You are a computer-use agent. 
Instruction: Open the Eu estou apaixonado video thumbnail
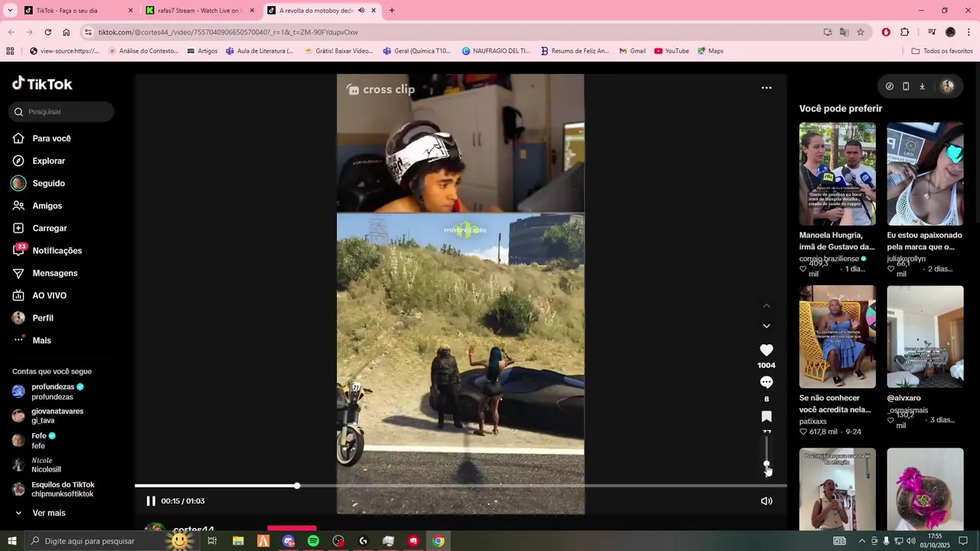(925, 174)
